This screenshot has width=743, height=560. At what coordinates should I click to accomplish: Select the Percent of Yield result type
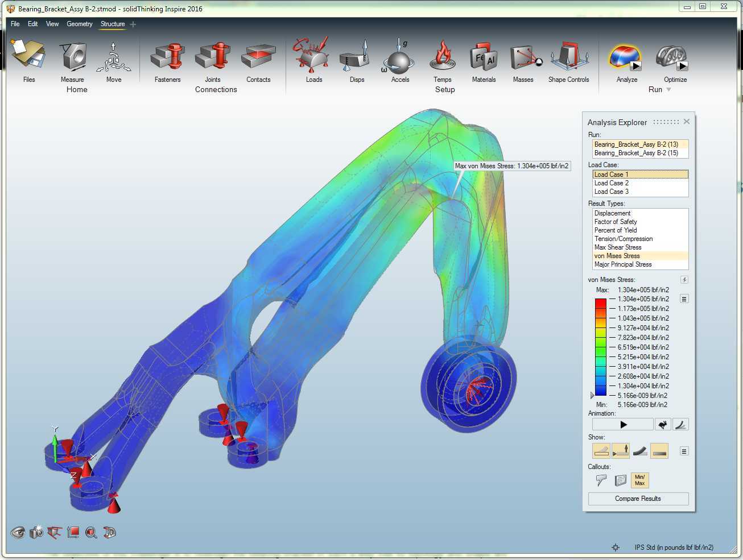[640, 230]
